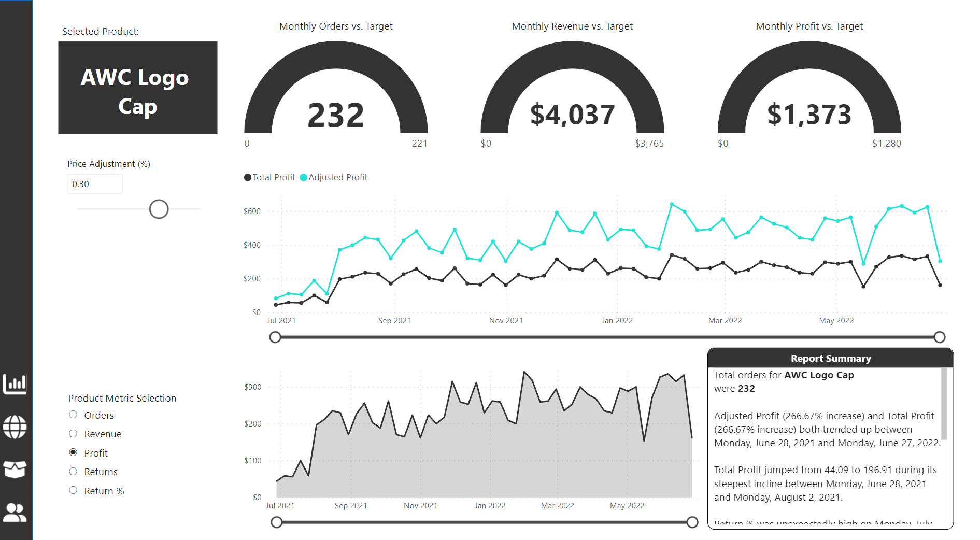Click the $300 axis label on area chart
This screenshot has width=980, height=540.
click(253, 387)
